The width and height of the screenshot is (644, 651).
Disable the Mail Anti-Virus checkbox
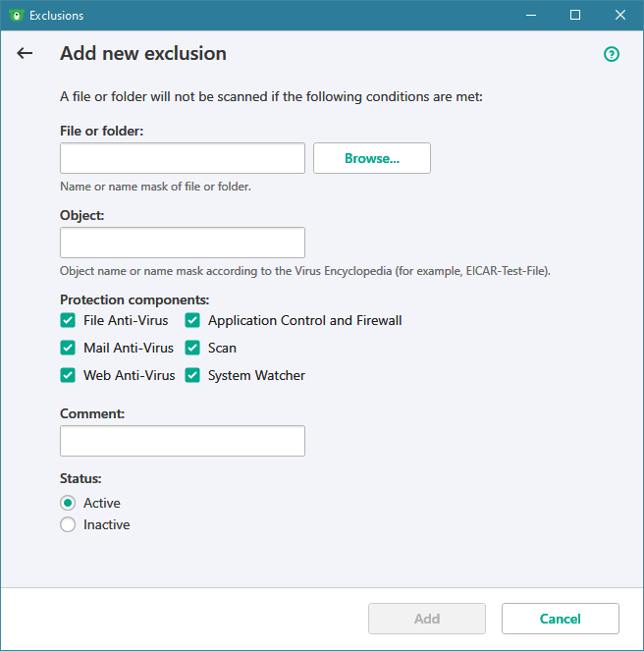(x=68, y=348)
